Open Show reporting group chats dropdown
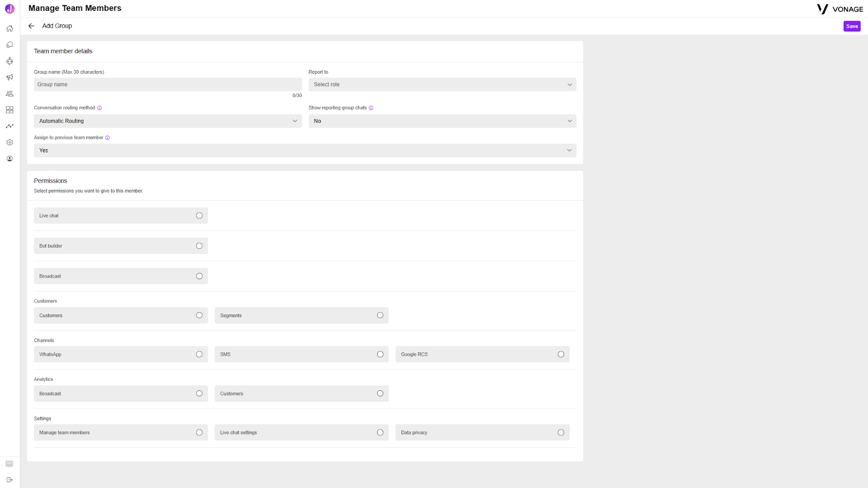The height and width of the screenshot is (488, 868). click(442, 121)
